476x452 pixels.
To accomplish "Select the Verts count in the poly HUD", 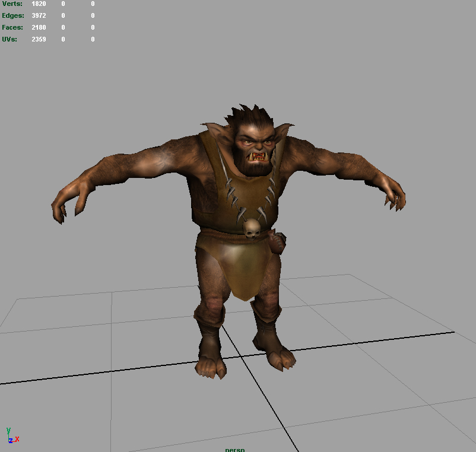I will coord(38,4).
